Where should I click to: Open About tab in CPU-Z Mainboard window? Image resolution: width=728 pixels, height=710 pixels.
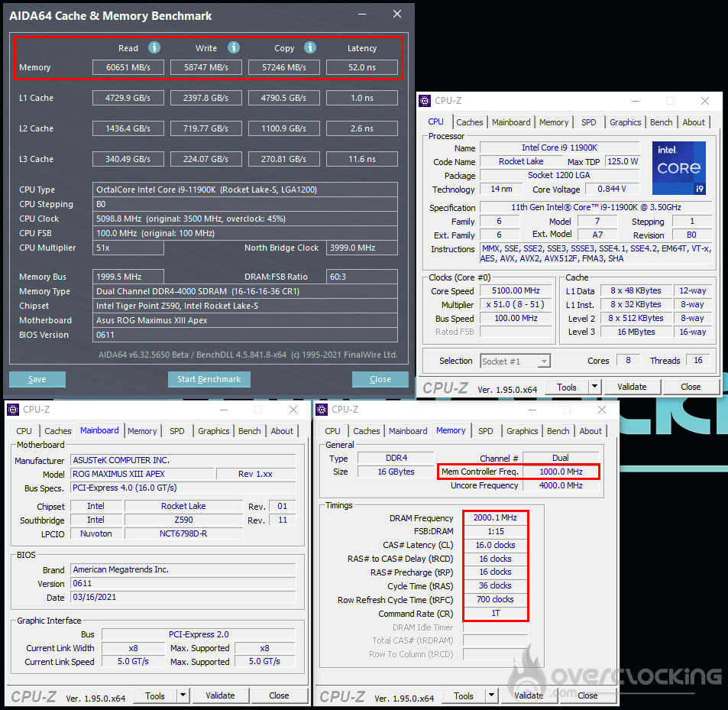point(282,431)
